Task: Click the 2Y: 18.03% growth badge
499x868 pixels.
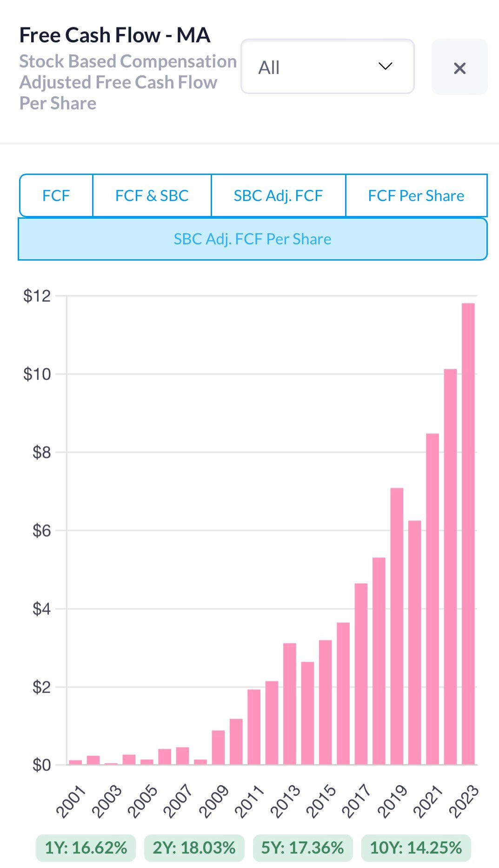Action: coord(194,848)
